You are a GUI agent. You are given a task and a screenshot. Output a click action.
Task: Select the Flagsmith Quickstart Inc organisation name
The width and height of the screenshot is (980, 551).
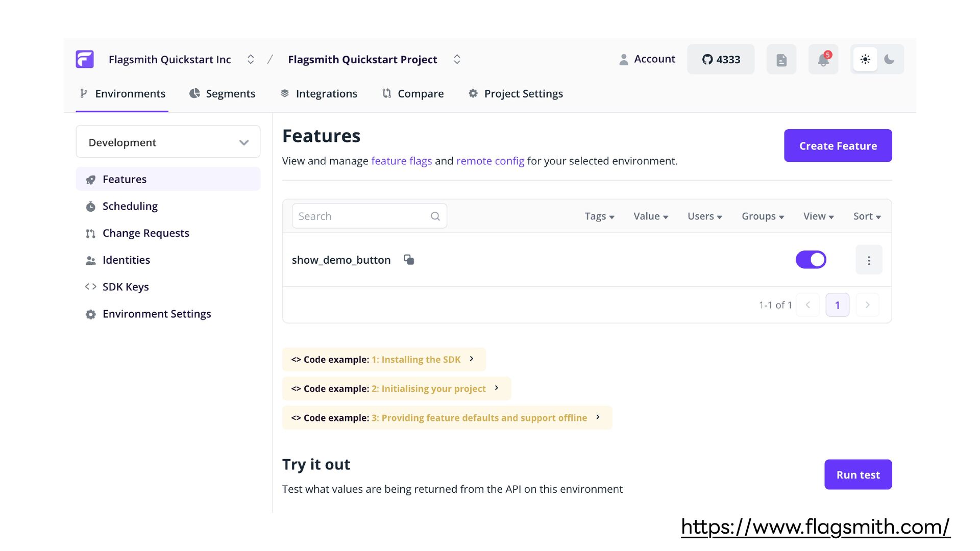click(x=170, y=60)
